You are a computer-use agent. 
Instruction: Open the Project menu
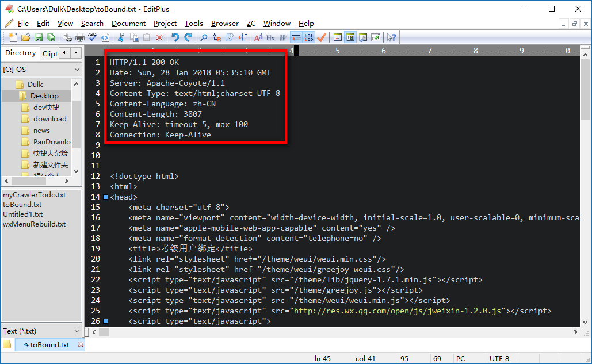165,24
